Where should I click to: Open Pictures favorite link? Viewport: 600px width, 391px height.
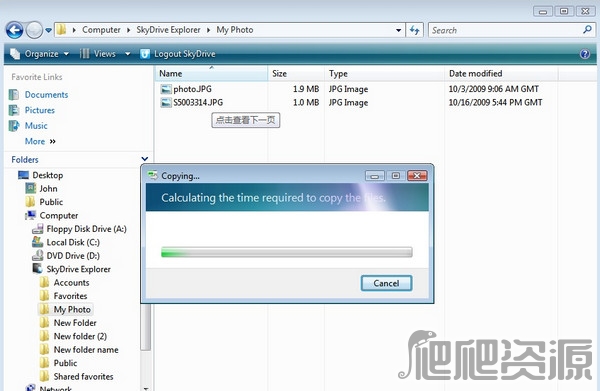[x=40, y=110]
